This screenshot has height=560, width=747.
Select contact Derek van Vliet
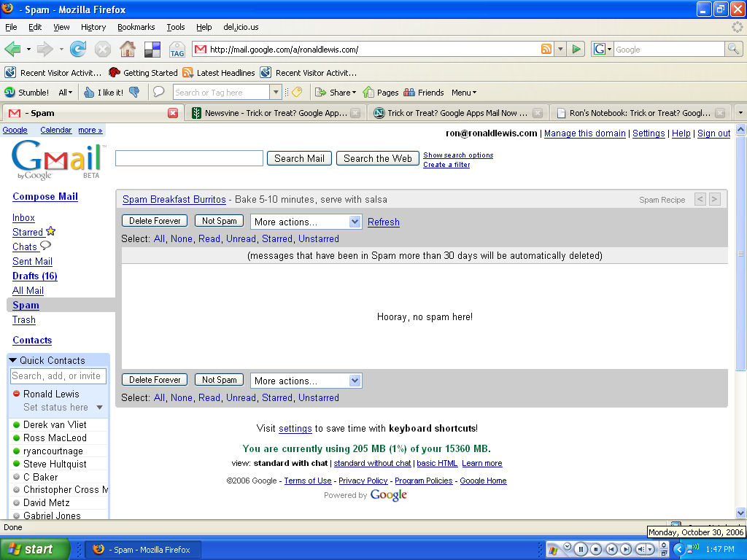click(x=55, y=425)
